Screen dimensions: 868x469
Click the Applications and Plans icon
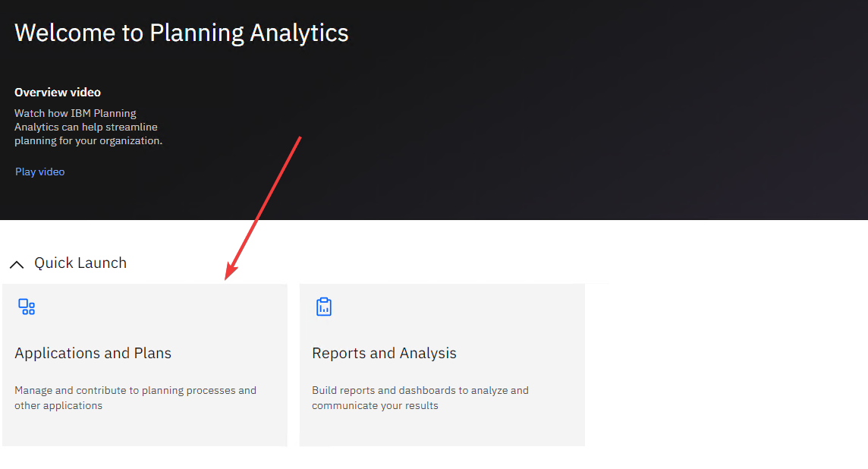pos(27,307)
